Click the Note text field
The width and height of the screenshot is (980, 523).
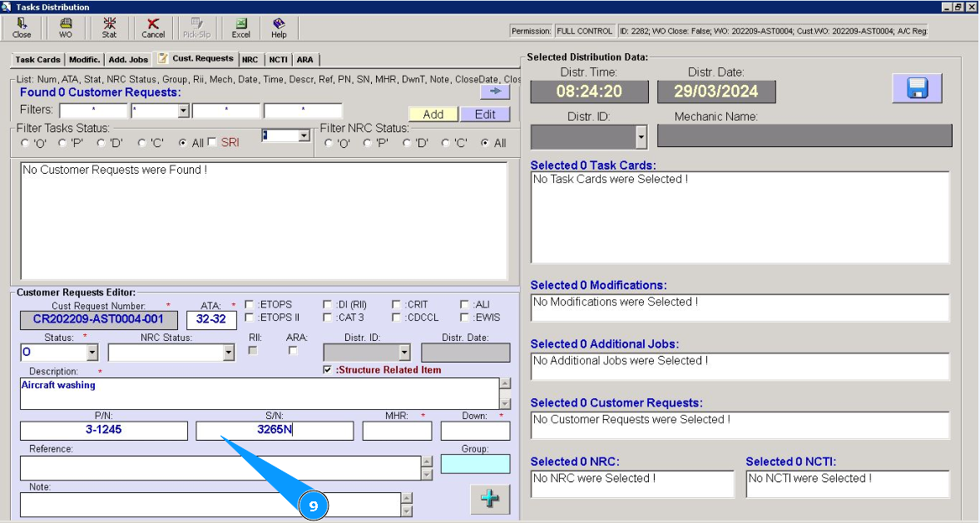tap(210, 505)
